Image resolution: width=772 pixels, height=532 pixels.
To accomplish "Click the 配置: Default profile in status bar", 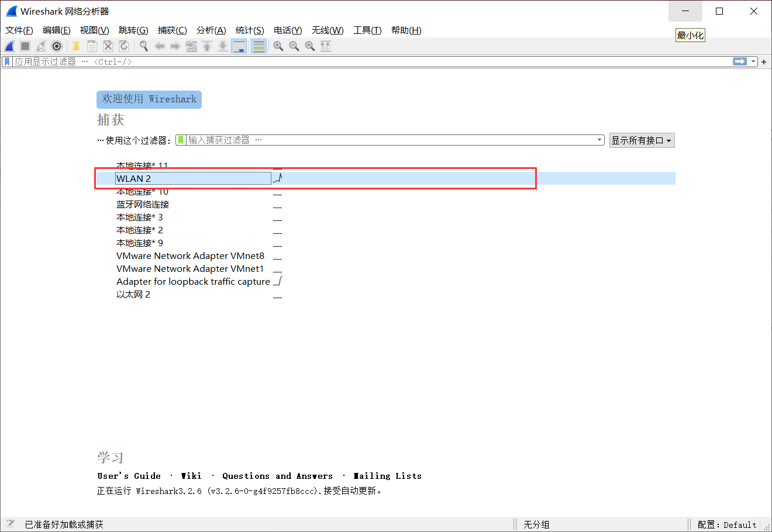I will [x=727, y=524].
